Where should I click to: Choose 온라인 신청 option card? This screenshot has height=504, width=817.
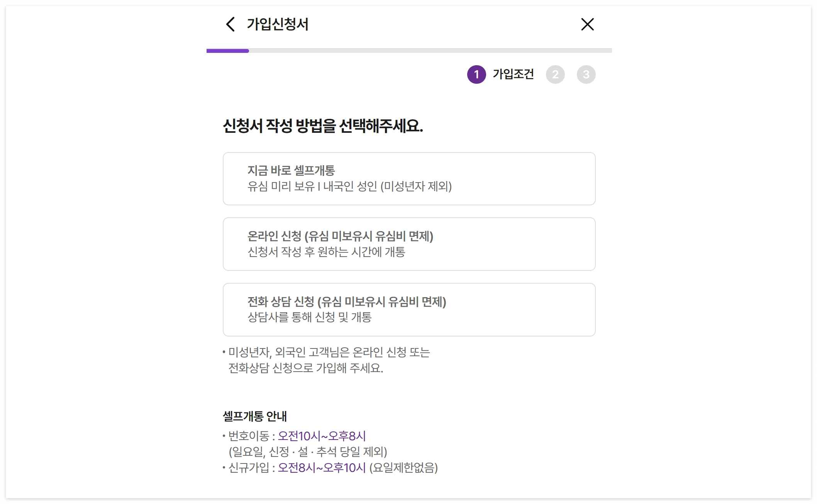coord(409,244)
